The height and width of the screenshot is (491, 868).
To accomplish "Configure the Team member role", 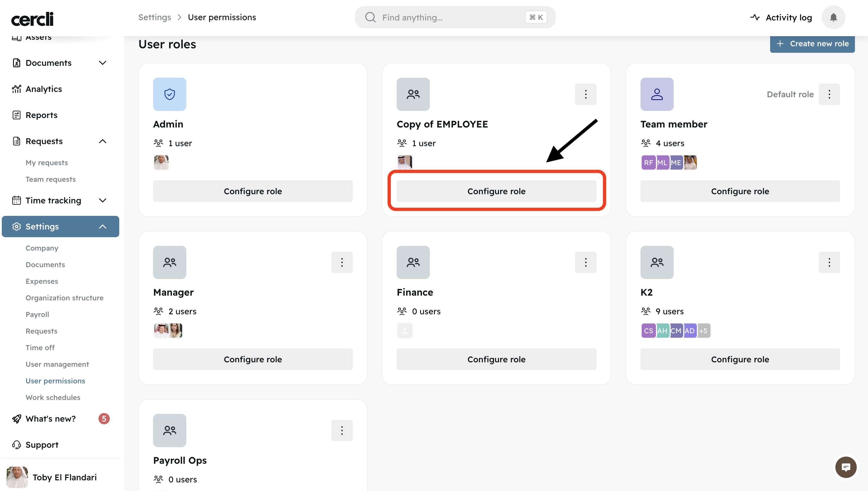I will tap(740, 191).
